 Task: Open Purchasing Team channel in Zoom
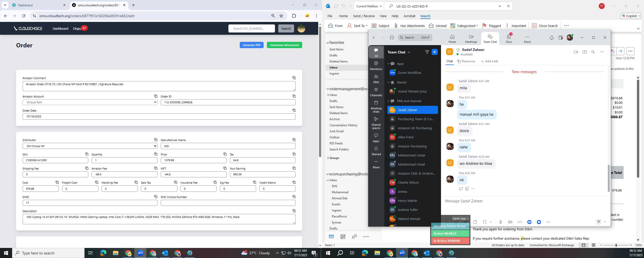[412, 119]
